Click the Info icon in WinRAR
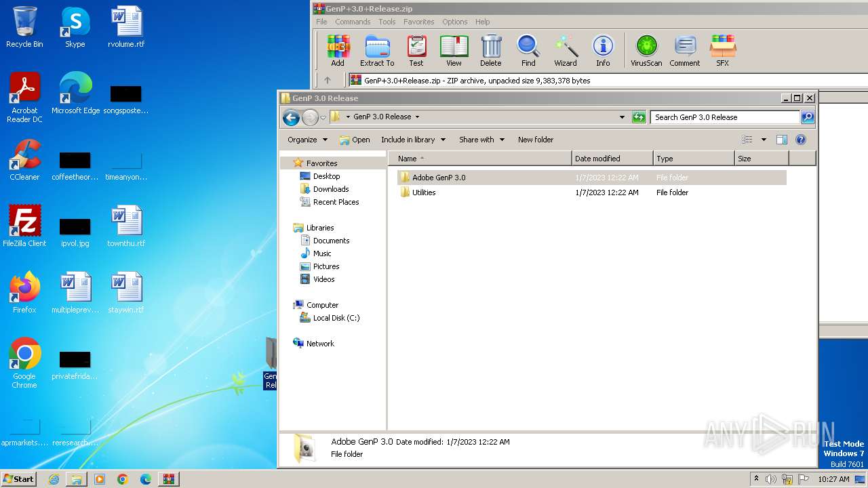The height and width of the screenshot is (488, 868). pos(603,51)
